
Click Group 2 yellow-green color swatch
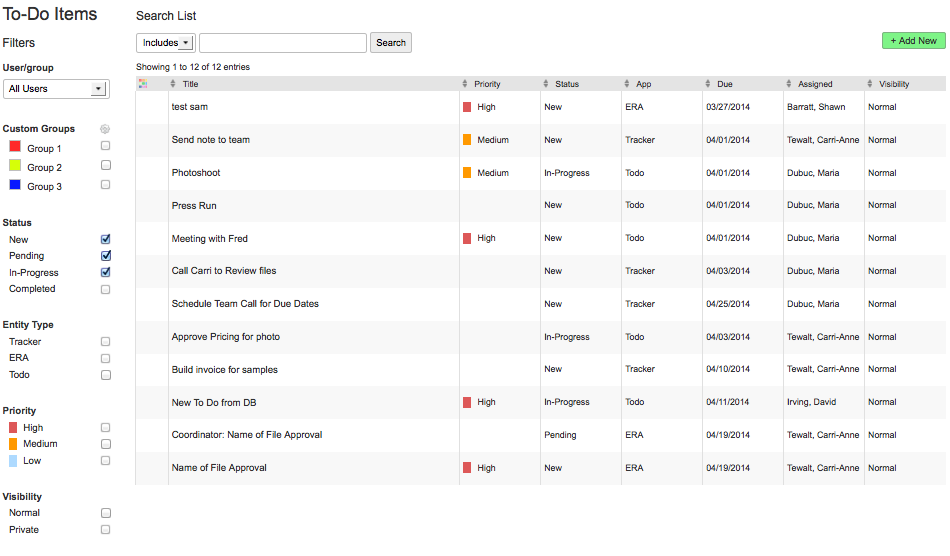15,166
